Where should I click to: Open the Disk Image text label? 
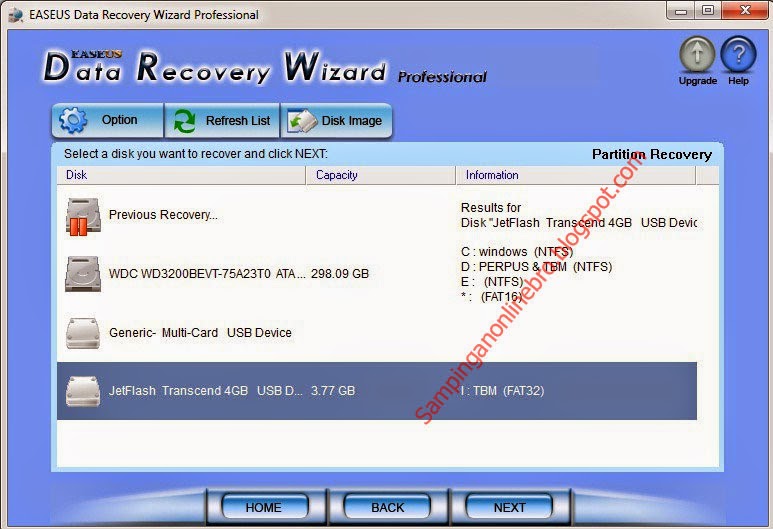[351, 121]
